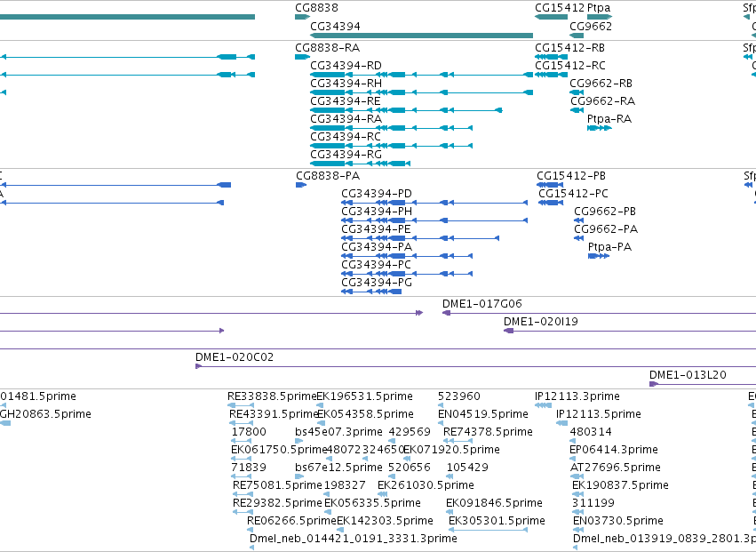Open transcript Ptpa-RA label
Screen dimensions: 756x552
point(609,119)
